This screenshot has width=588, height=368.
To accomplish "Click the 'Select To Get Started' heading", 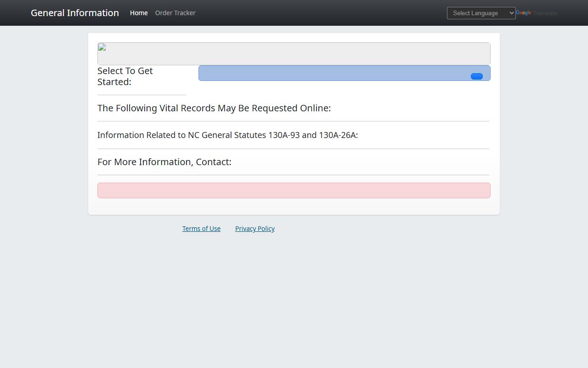I will click(x=125, y=76).
